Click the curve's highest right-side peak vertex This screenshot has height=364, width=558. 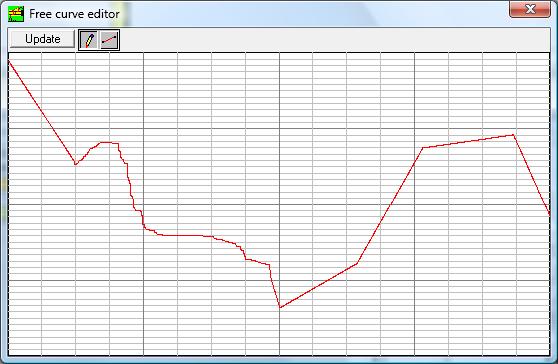pyautogui.click(x=513, y=135)
